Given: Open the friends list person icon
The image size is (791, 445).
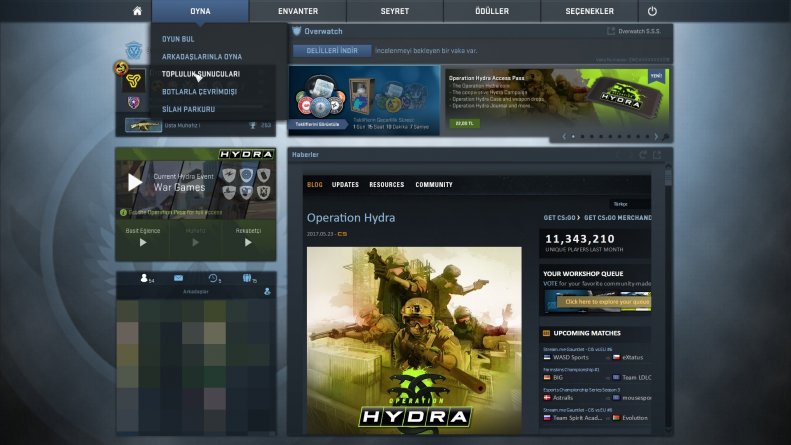Looking at the screenshot, I should point(145,278).
